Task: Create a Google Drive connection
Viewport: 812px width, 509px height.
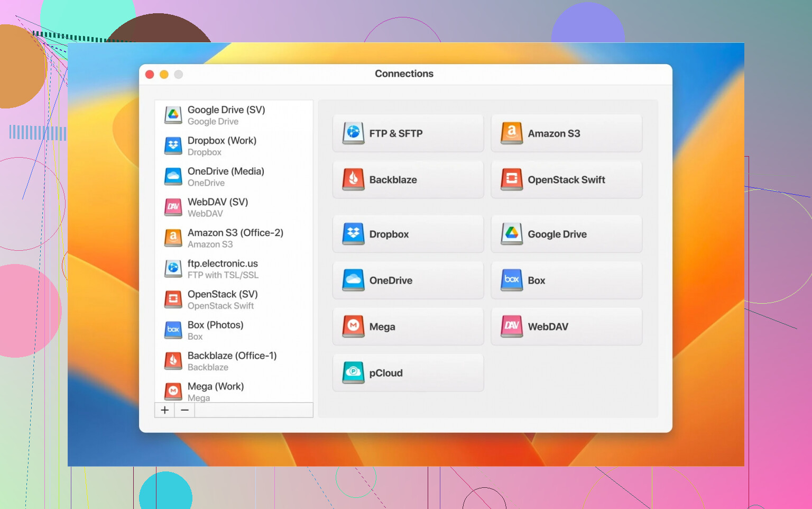Action: coord(566,234)
